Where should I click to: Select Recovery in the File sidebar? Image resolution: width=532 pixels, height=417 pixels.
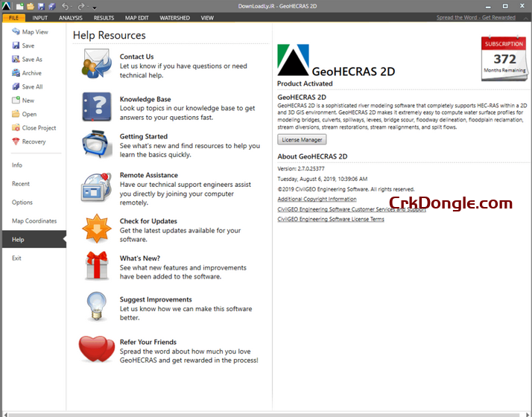(28, 141)
